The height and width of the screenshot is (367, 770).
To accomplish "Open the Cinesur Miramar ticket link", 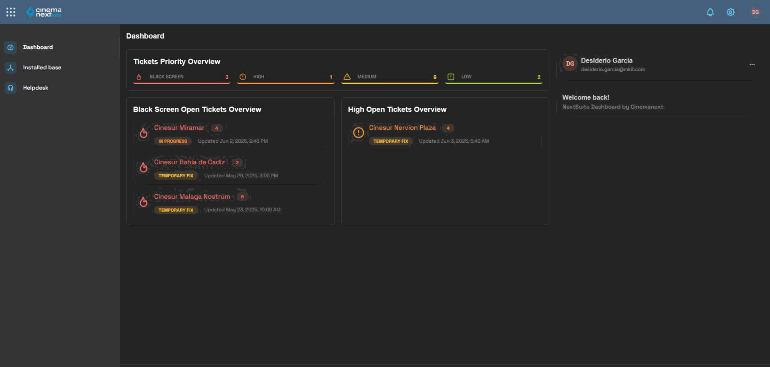I will pos(179,128).
